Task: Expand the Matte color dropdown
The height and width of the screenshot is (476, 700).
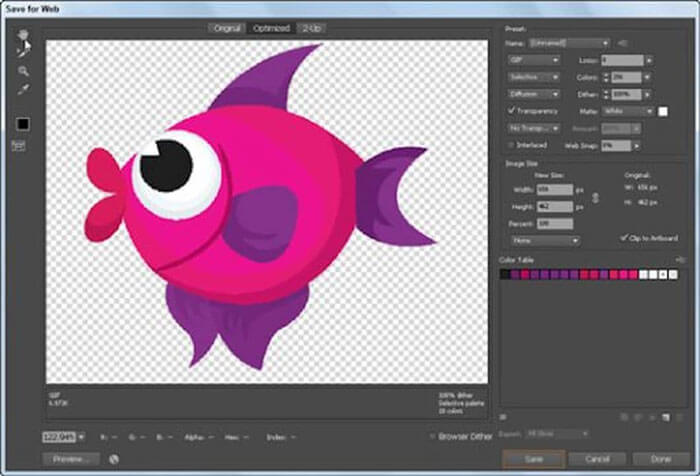Action: 628,110
